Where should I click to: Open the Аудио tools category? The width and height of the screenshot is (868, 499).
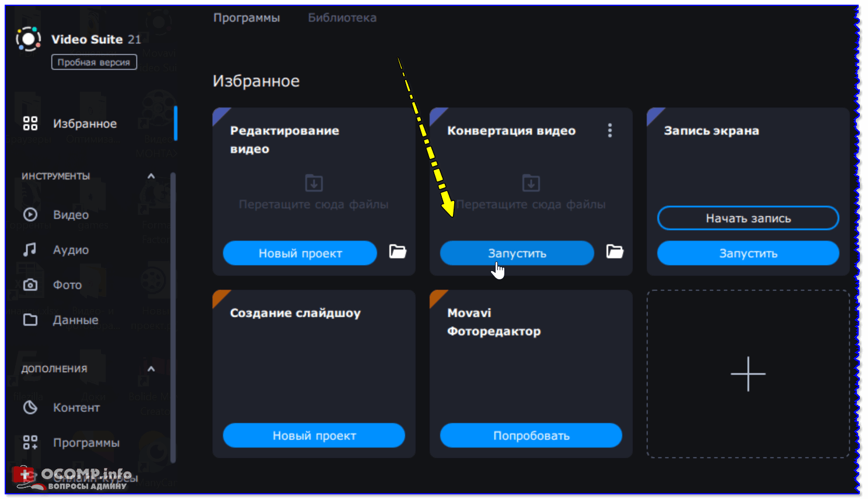click(71, 250)
